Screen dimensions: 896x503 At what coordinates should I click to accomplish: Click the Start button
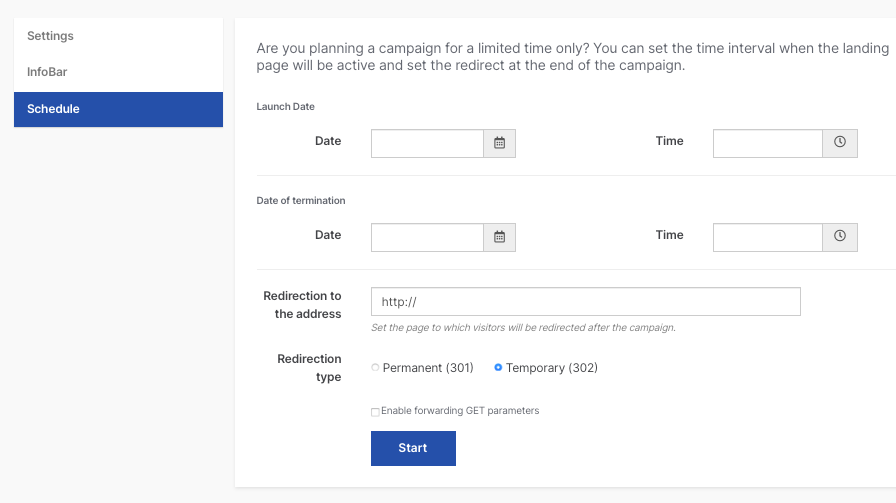pyautogui.click(x=413, y=448)
